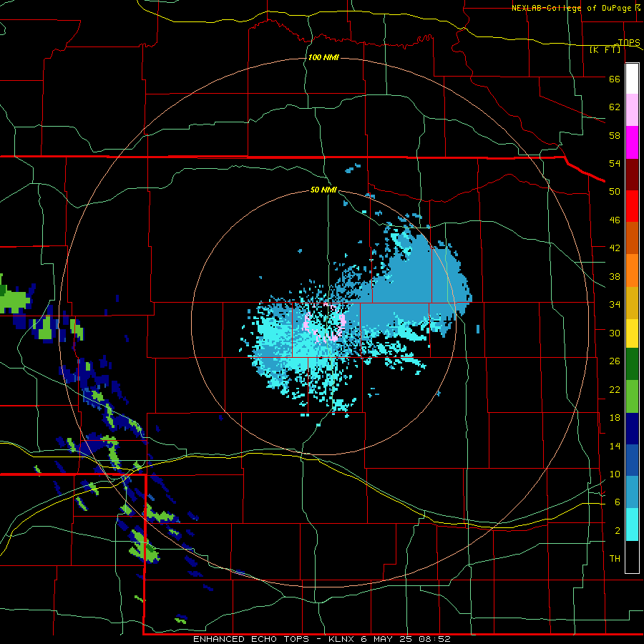Pick the light green legend swatch

pyautogui.click(x=632, y=396)
